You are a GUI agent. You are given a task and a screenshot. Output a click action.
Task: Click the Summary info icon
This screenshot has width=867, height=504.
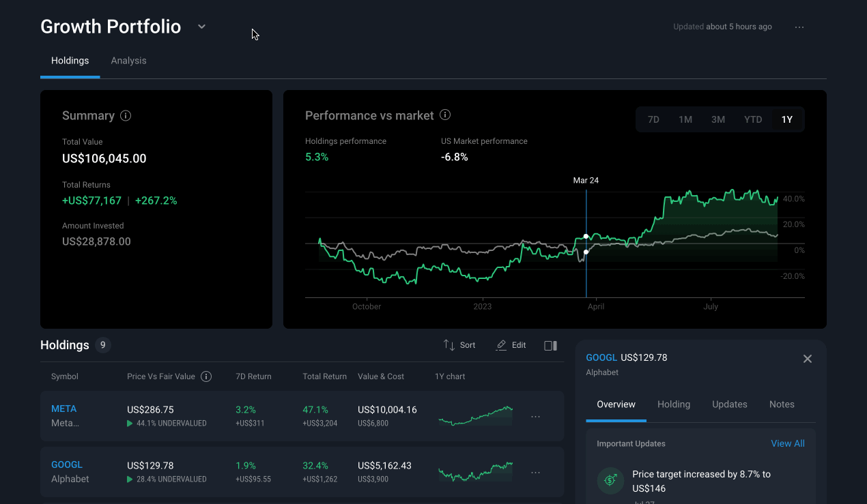coord(126,115)
